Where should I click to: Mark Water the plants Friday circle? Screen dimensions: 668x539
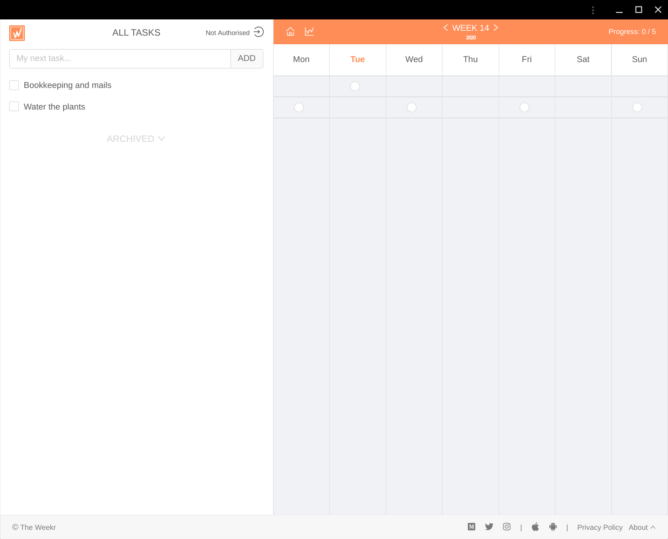(524, 107)
